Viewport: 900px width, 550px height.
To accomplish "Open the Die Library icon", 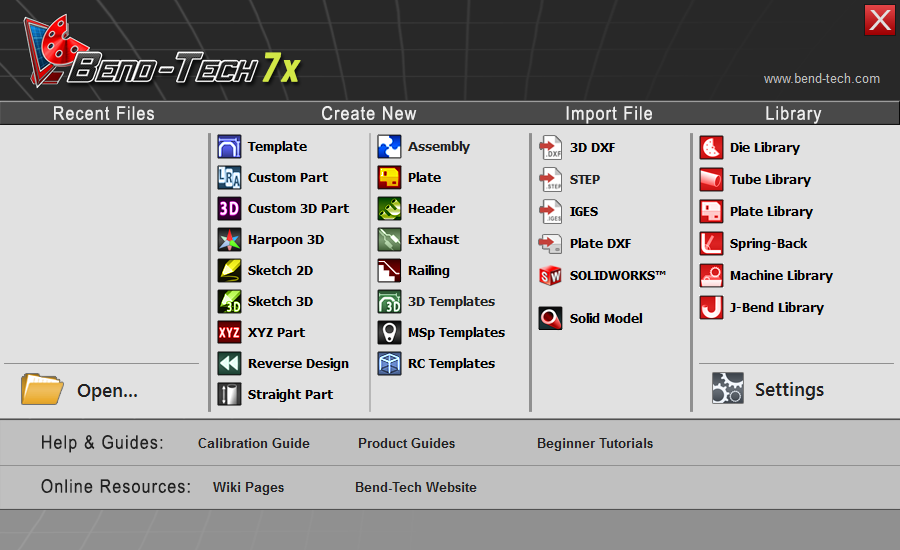I will tap(711, 148).
